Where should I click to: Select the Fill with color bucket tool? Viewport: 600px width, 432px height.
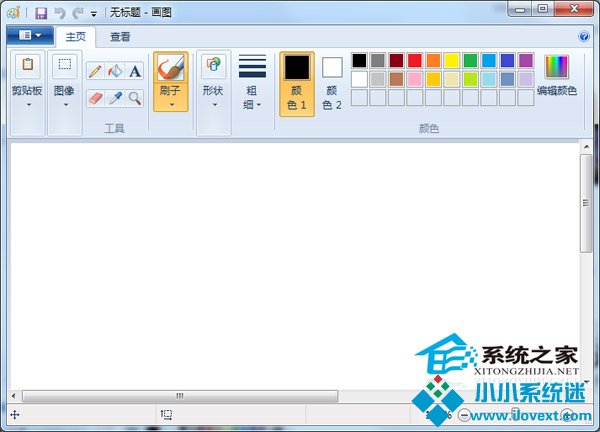click(115, 71)
